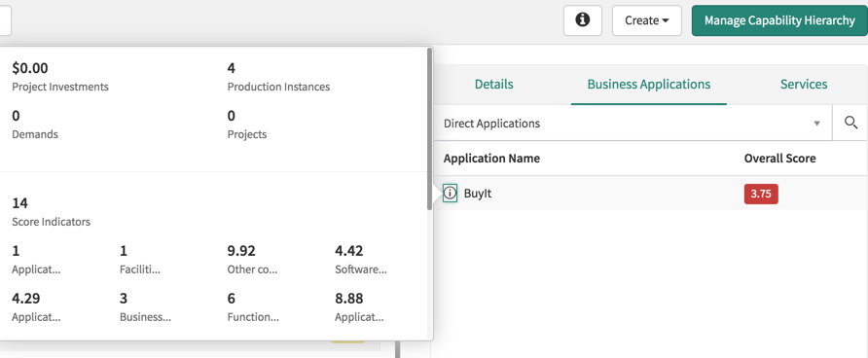Click the Demands label
Screen dimensions: 868x358
click(35, 134)
